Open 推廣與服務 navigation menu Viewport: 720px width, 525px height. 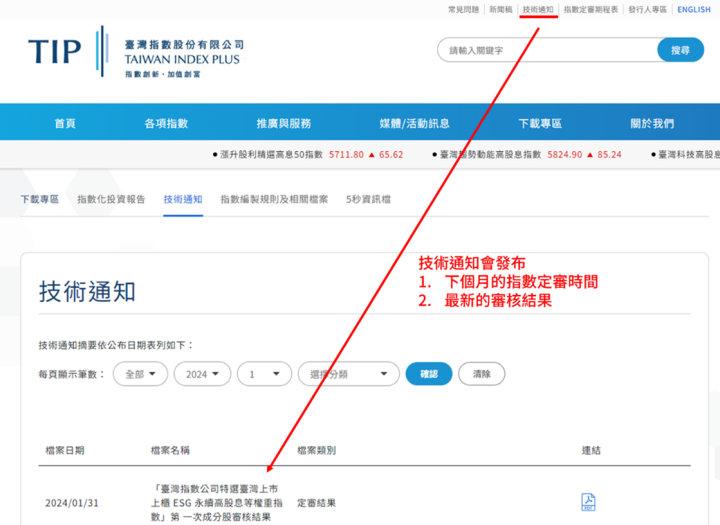click(284, 123)
